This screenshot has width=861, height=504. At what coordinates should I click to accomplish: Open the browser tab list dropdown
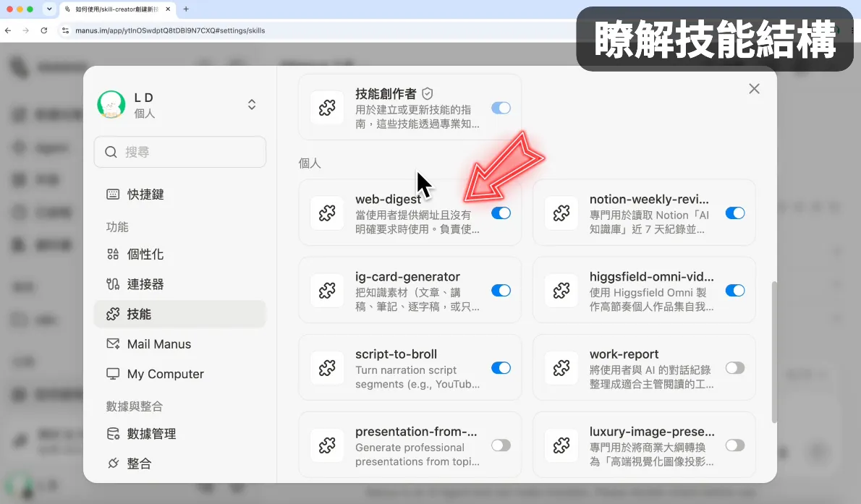tap(49, 9)
